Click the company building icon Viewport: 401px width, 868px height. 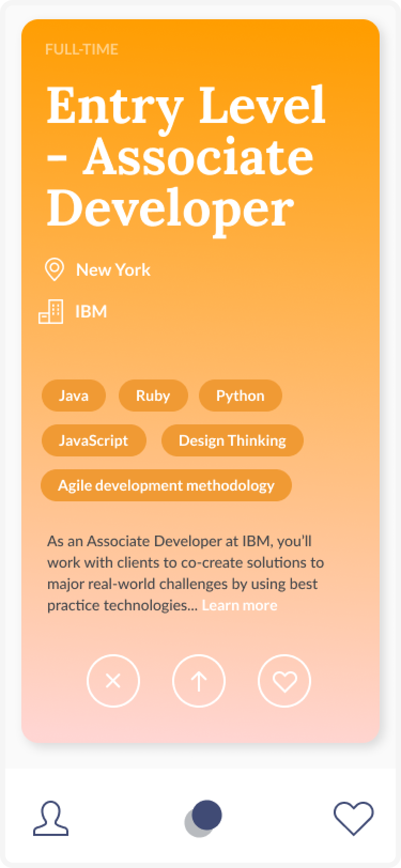pyautogui.click(x=51, y=312)
